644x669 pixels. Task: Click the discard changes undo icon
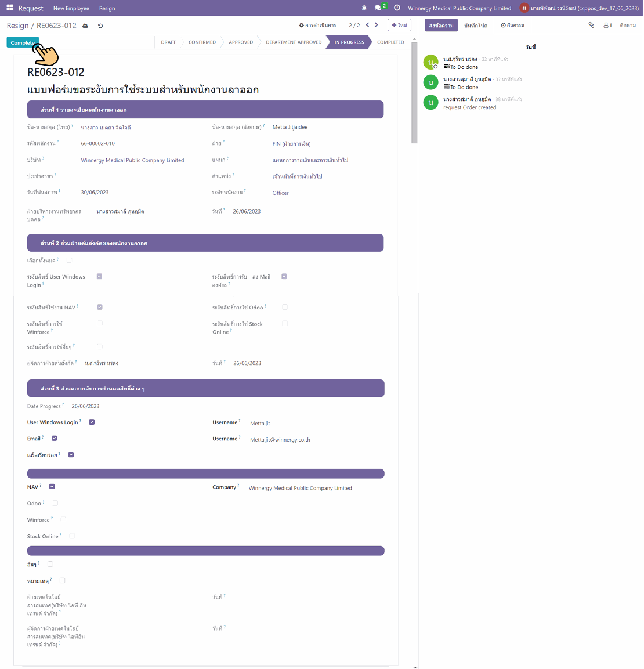(x=100, y=26)
